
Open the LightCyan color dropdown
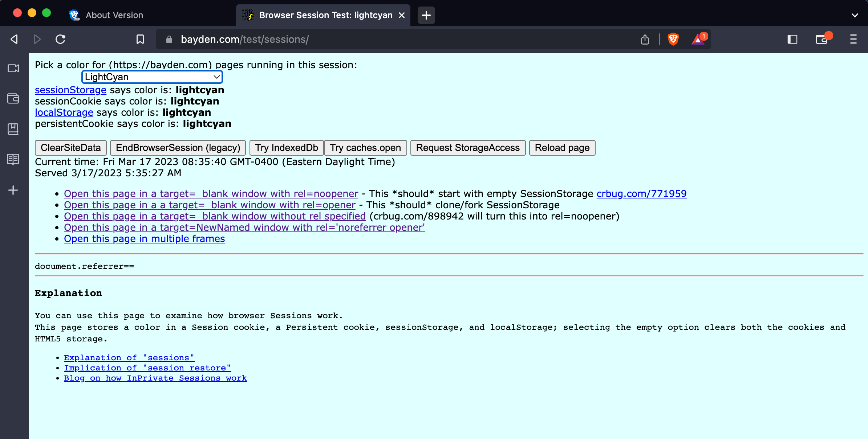pyautogui.click(x=152, y=77)
